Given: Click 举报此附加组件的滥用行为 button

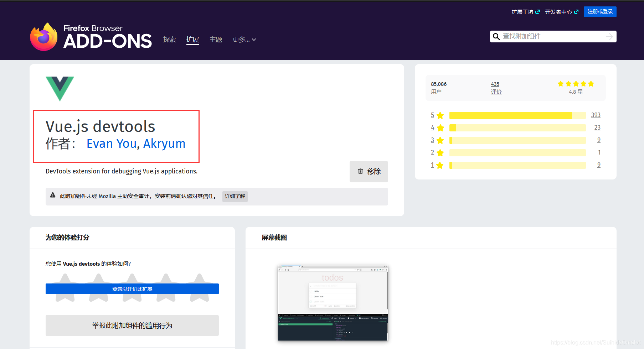Looking at the screenshot, I should pos(132,325).
